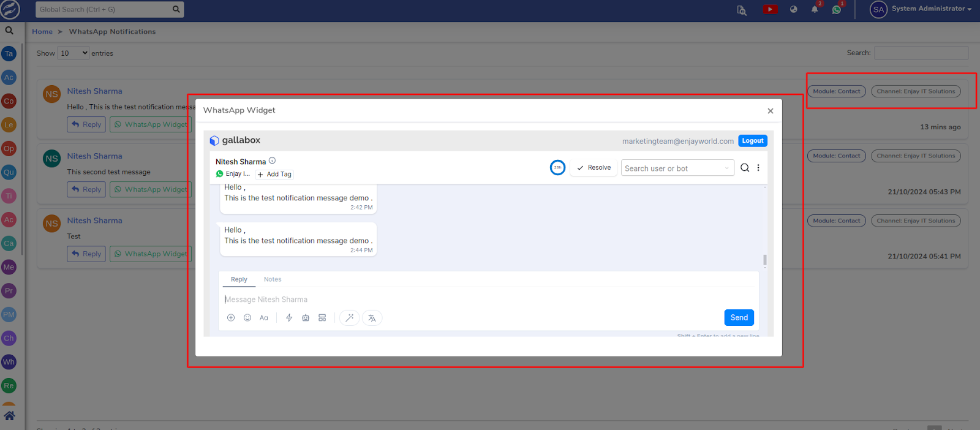
Task: Click the gallabox logo icon
Action: tap(214, 140)
